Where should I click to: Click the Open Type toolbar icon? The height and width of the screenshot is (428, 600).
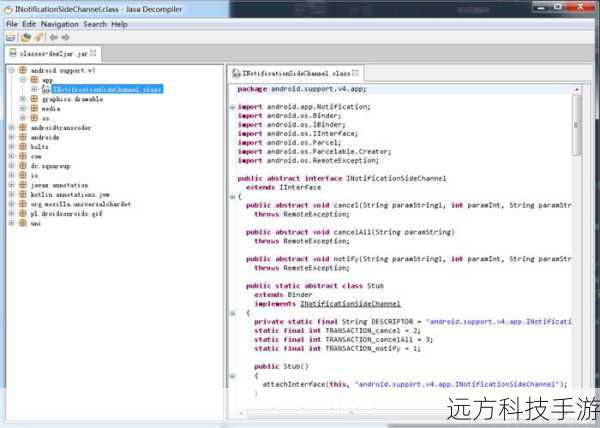tap(26, 37)
